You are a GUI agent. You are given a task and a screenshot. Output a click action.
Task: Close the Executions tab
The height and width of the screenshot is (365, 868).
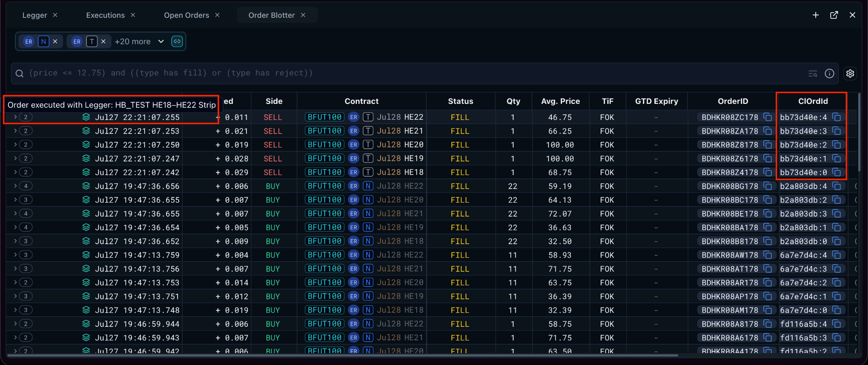(133, 15)
